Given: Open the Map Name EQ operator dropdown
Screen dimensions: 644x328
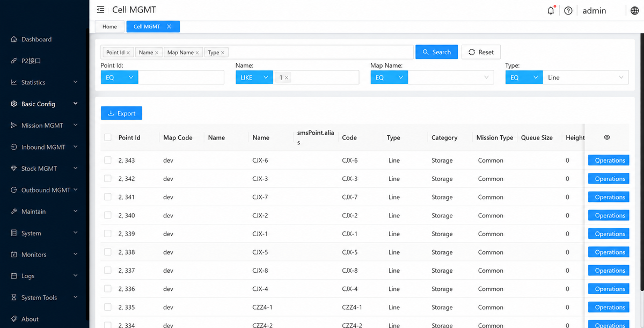Looking at the screenshot, I should [x=389, y=77].
